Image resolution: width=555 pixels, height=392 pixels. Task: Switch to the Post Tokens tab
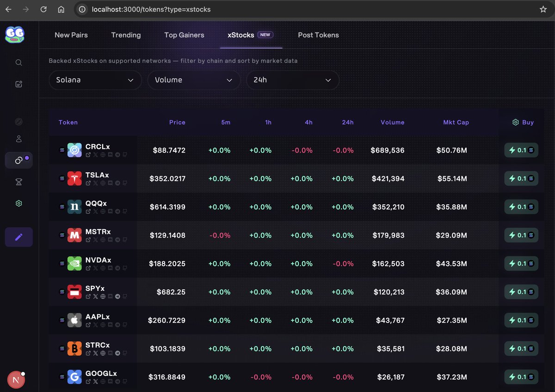coord(318,35)
